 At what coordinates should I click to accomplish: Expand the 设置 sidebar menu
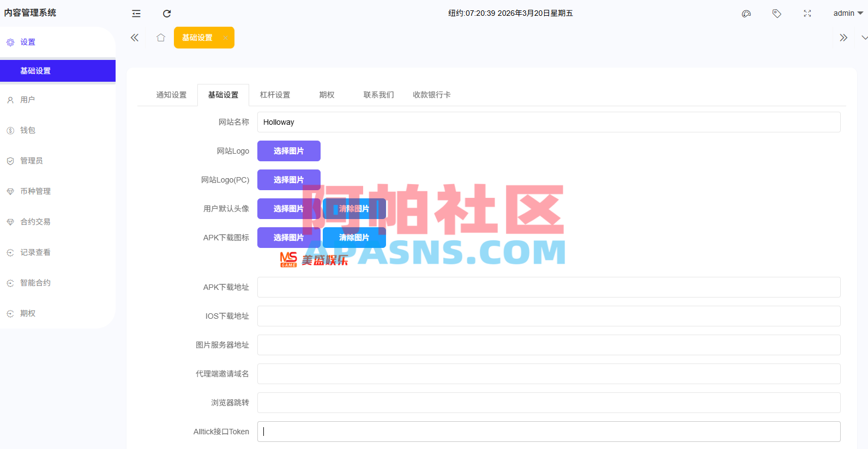57,42
